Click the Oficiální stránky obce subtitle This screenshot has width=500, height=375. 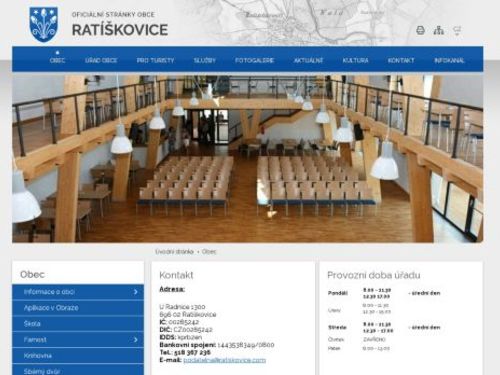pyautogui.click(x=113, y=15)
